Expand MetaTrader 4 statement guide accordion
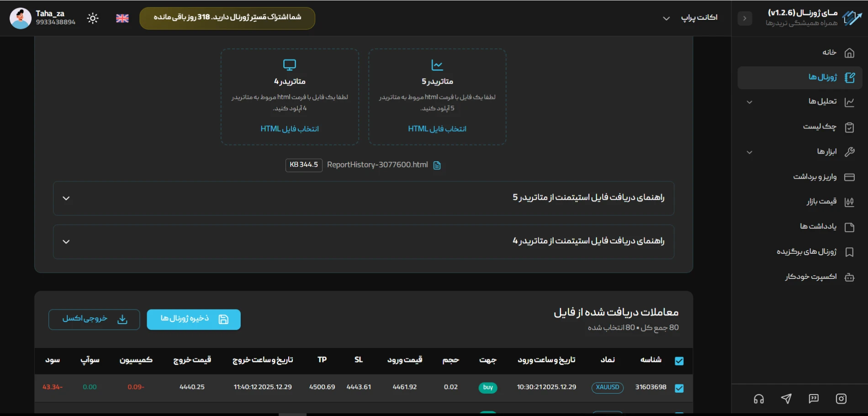The width and height of the screenshot is (868, 416). 364,241
